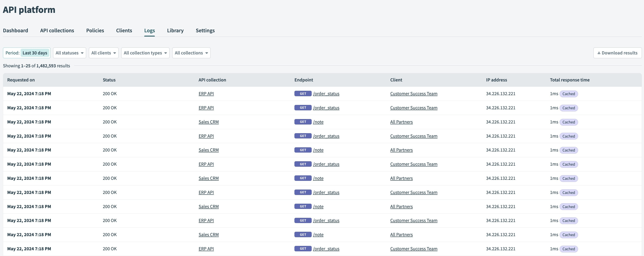
Task: Open the All collections dropdown
Action: pyautogui.click(x=191, y=53)
